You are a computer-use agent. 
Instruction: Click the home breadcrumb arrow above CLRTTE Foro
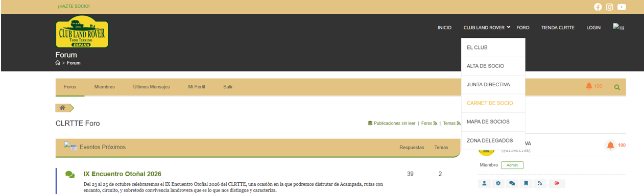65,108
